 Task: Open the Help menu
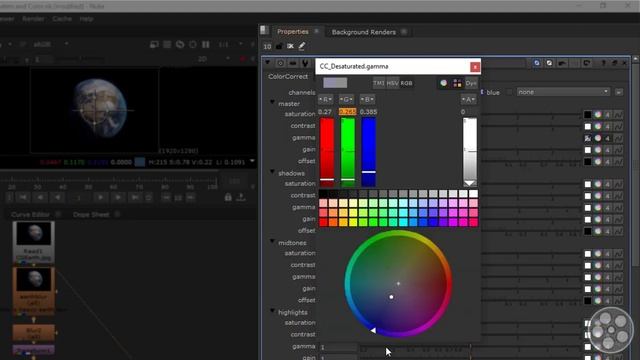(x=86, y=19)
